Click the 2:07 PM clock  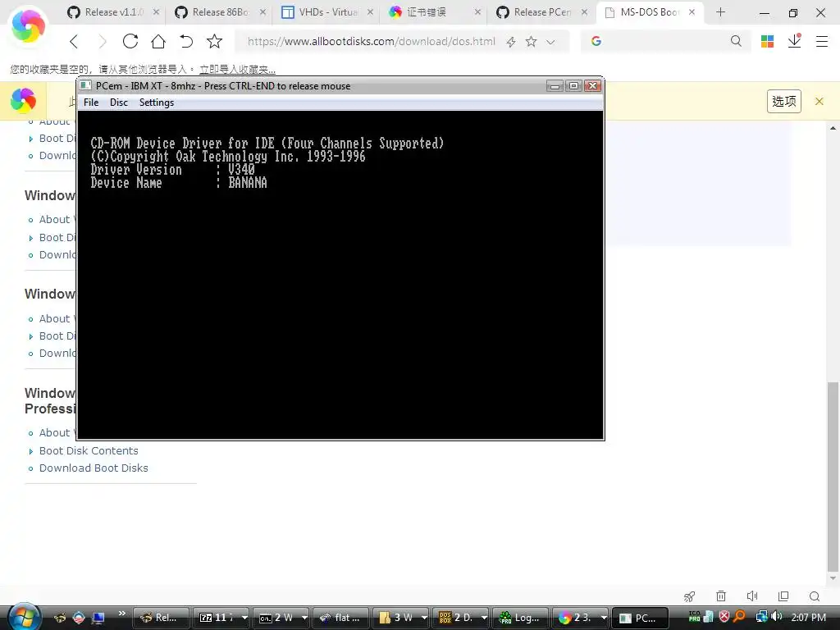click(x=808, y=617)
